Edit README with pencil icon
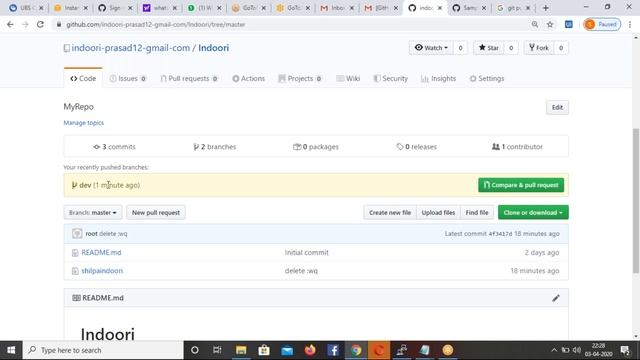 (x=556, y=298)
